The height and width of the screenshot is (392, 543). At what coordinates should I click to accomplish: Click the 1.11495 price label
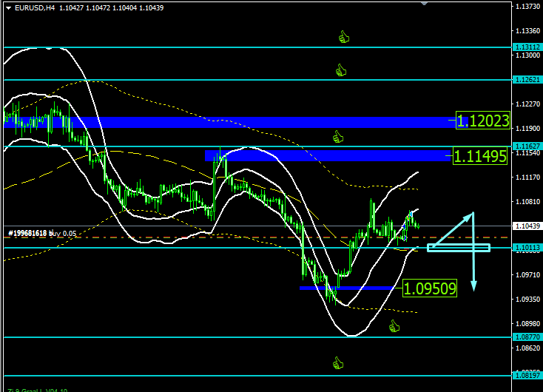pyautogui.click(x=479, y=156)
